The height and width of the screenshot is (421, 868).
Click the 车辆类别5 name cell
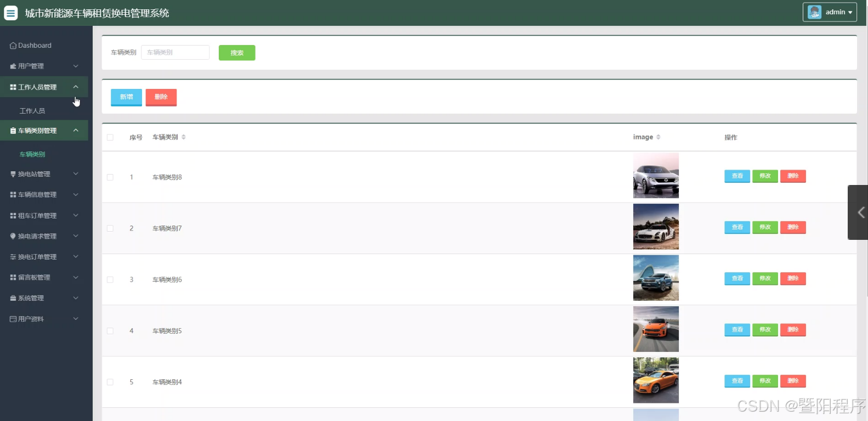tap(167, 331)
